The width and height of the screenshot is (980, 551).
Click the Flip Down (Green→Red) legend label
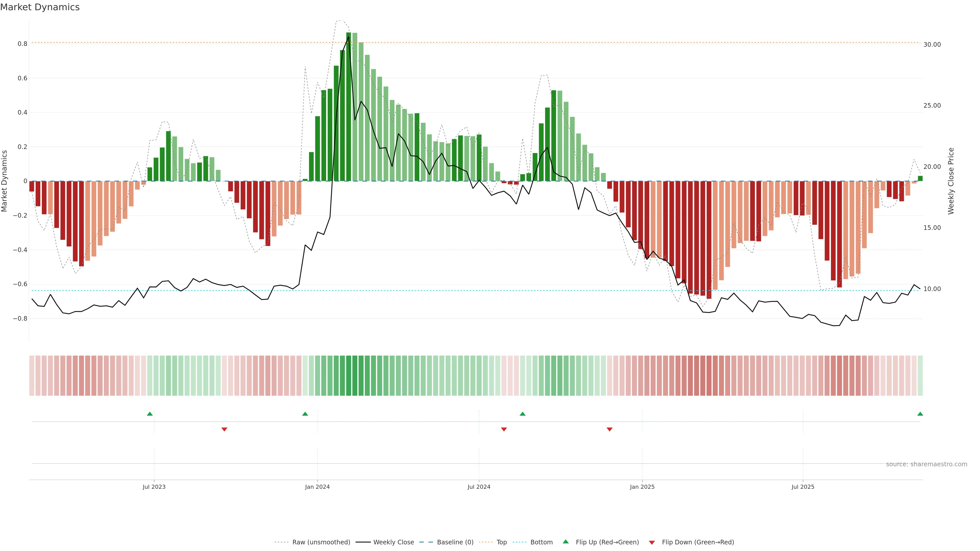coord(698,542)
